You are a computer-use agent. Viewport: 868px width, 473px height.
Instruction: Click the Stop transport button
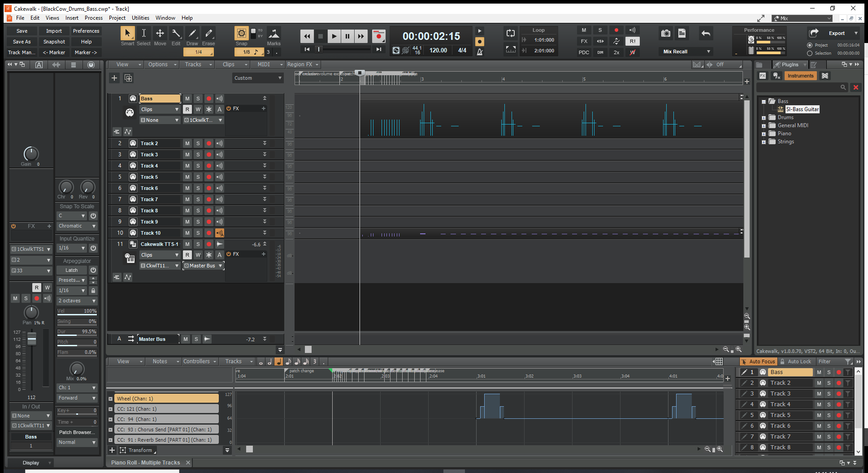click(x=321, y=36)
